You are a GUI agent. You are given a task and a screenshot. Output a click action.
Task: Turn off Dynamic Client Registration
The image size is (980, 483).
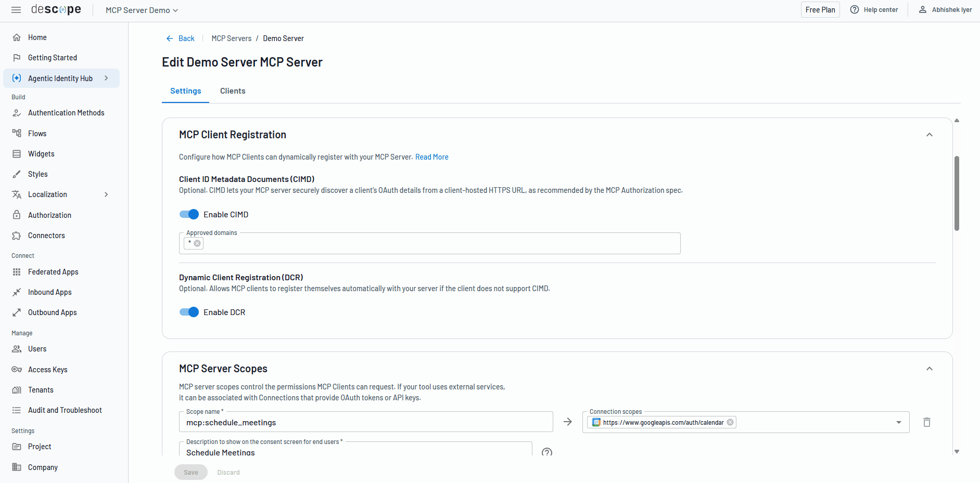pyautogui.click(x=189, y=312)
